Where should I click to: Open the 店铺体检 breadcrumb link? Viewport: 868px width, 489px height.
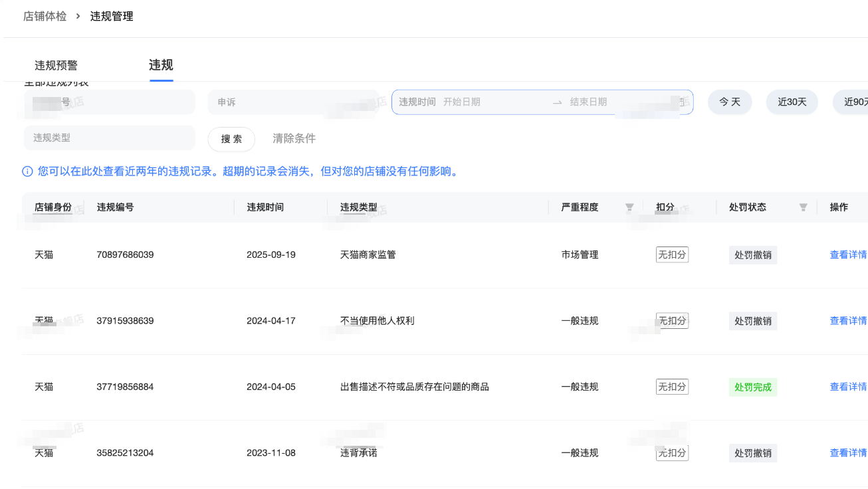pos(45,17)
